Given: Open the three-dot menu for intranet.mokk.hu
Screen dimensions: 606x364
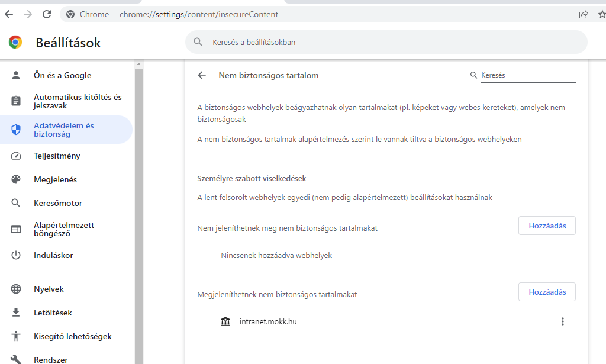Looking at the screenshot, I should pyautogui.click(x=563, y=321).
